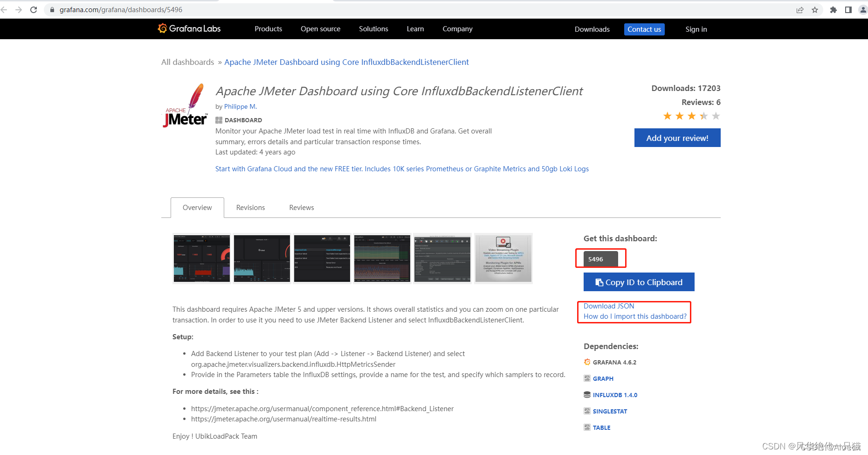Open the third screenshot thumbnail with table
Viewport: 868px width, 455px height.
click(322, 259)
